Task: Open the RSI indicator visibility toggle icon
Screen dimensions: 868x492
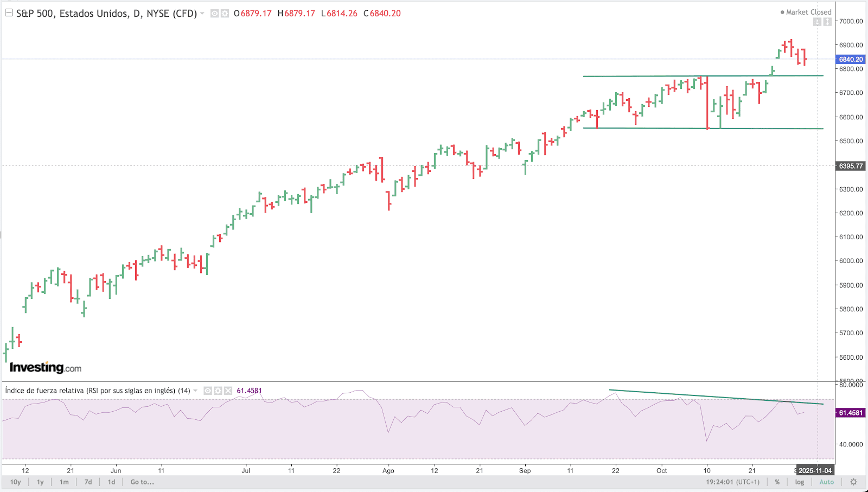Action: (x=208, y=390)
